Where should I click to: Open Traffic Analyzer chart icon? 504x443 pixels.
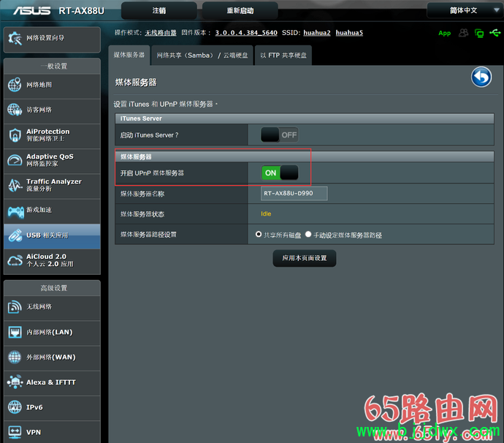tap(15, 185)
